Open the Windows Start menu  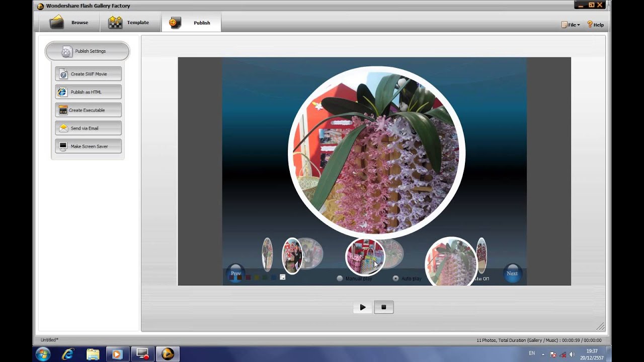[43, 354]
